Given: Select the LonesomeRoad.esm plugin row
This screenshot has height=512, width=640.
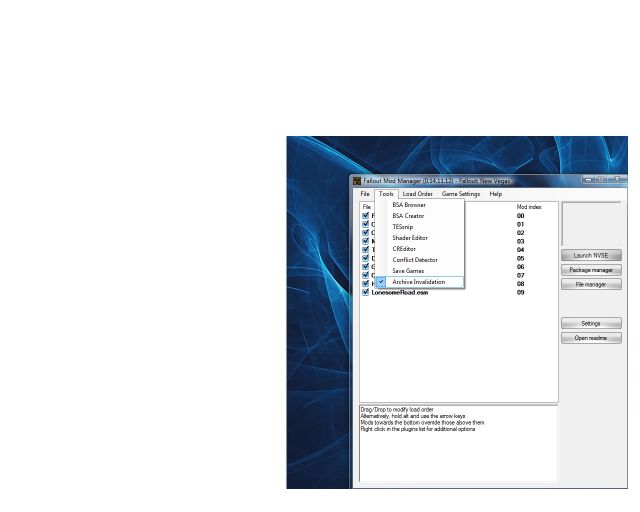Looking at the screenshot, I should (x=459, y=292).
